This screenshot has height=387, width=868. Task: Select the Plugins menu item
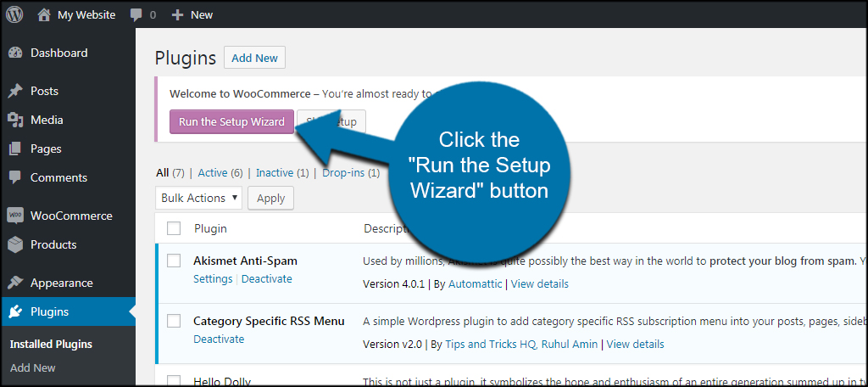[68, 311]
